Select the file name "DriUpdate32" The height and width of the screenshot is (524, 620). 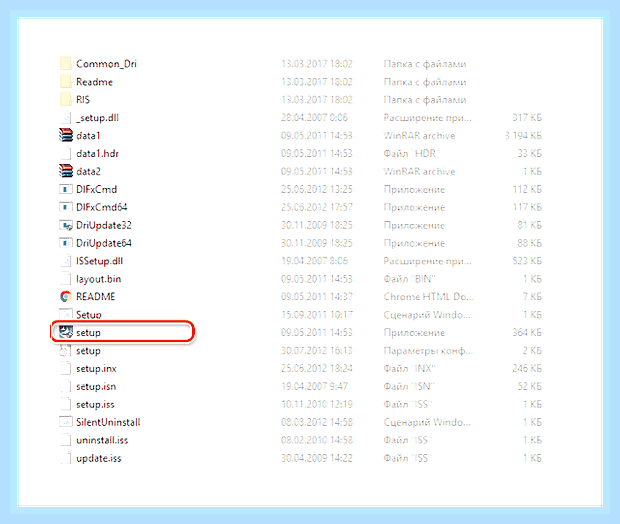coord(104,225)
